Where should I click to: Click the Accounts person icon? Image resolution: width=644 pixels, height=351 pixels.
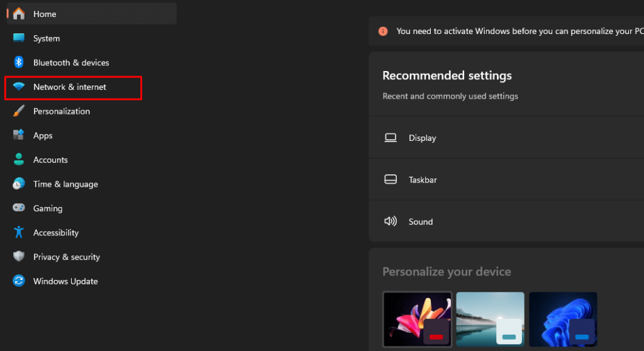click(x=19, y=160)
